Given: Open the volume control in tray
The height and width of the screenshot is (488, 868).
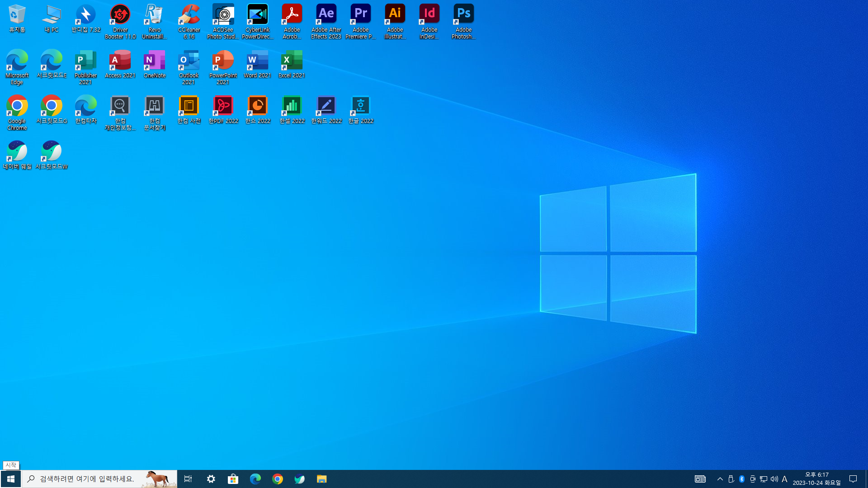Looking at the screenshot, I should coord(774,479).
